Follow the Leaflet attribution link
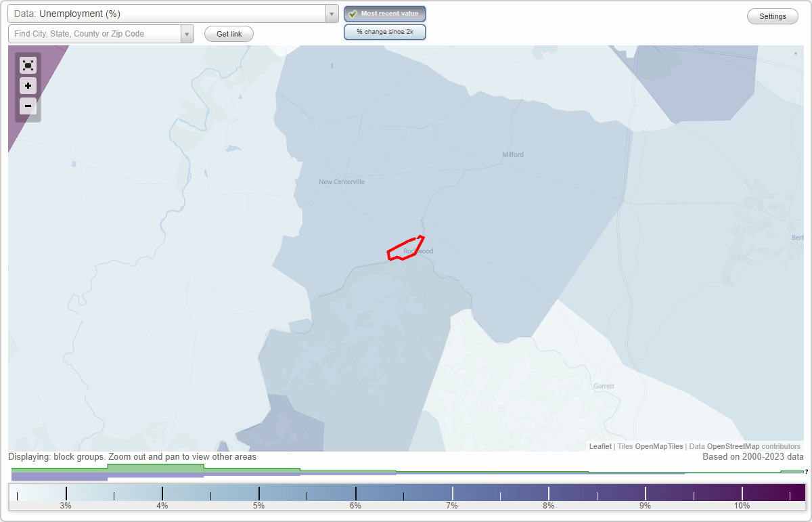812x522 pixels. 600,446
